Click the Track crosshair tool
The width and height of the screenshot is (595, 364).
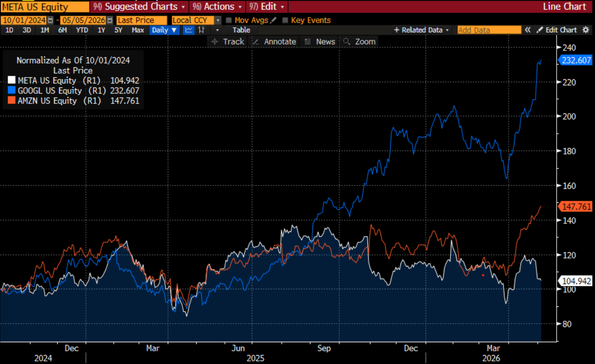[228, 42]
